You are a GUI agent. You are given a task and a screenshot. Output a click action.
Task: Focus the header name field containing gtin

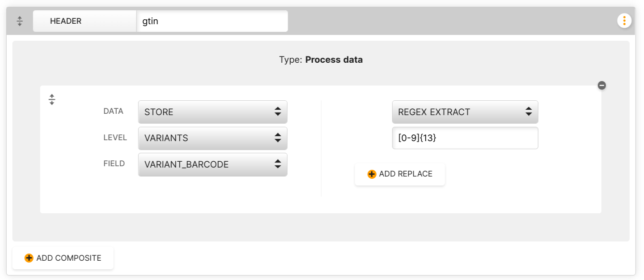click(x=212, y=21)
